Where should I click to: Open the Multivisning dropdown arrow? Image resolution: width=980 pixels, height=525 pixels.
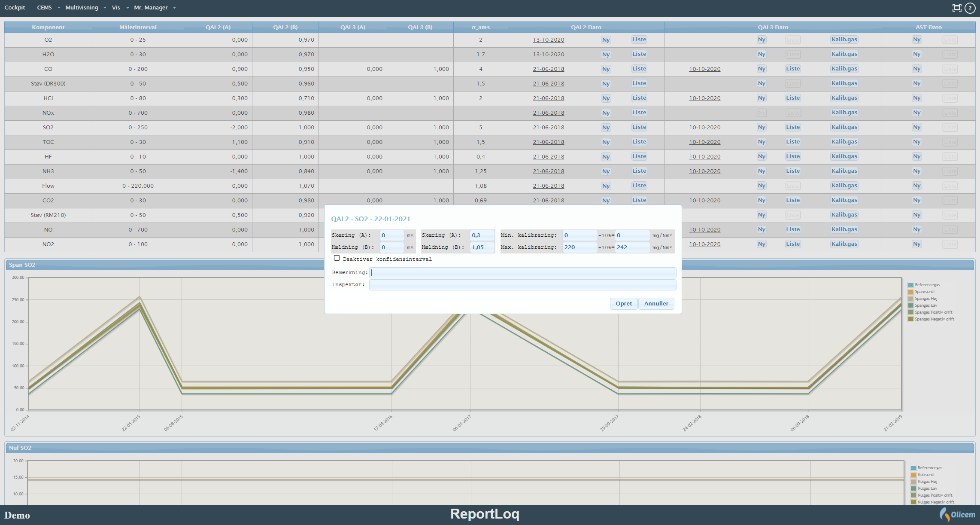105,8
